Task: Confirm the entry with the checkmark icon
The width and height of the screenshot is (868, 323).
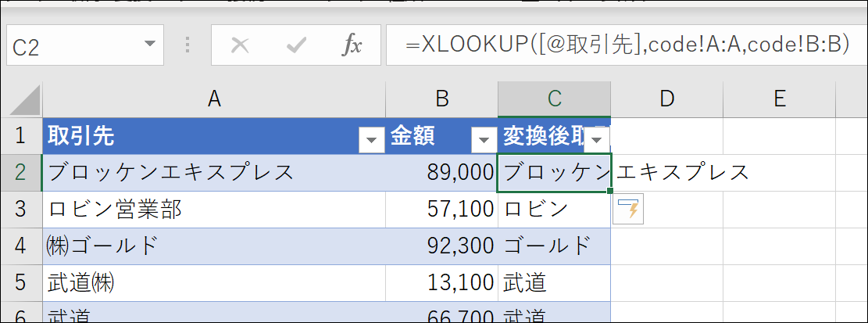Action: click(x=297, y=45)
